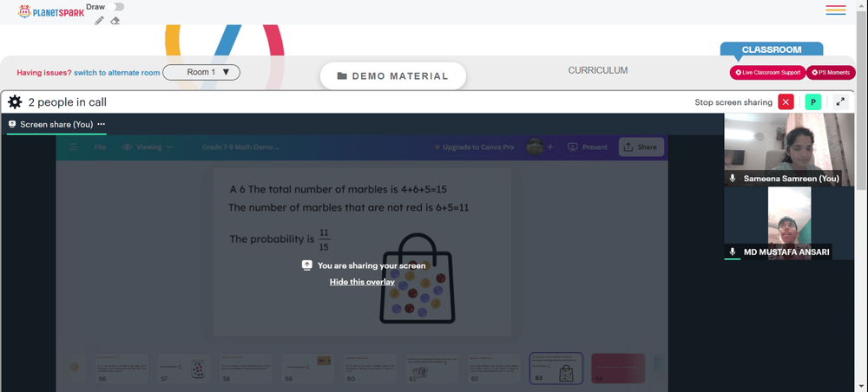Select slide thumbnail 64
The height and width of the screenshot is (392, 868).
point(618,369)
